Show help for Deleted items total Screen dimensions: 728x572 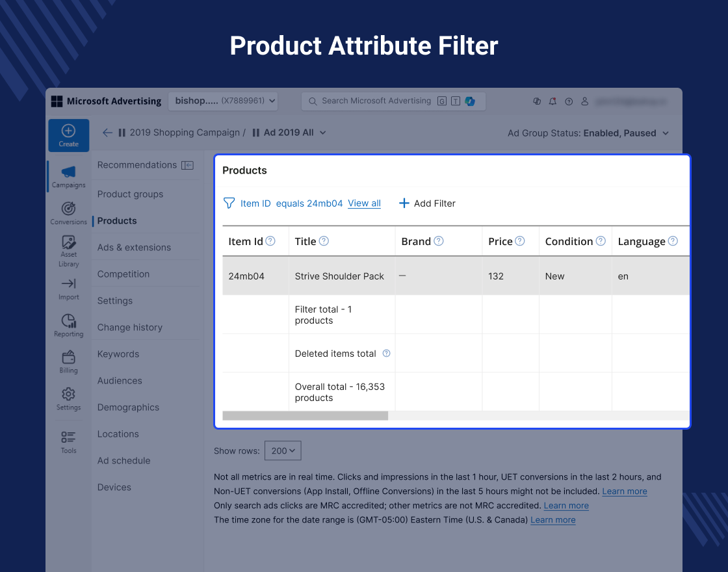[x=386, y=354]
